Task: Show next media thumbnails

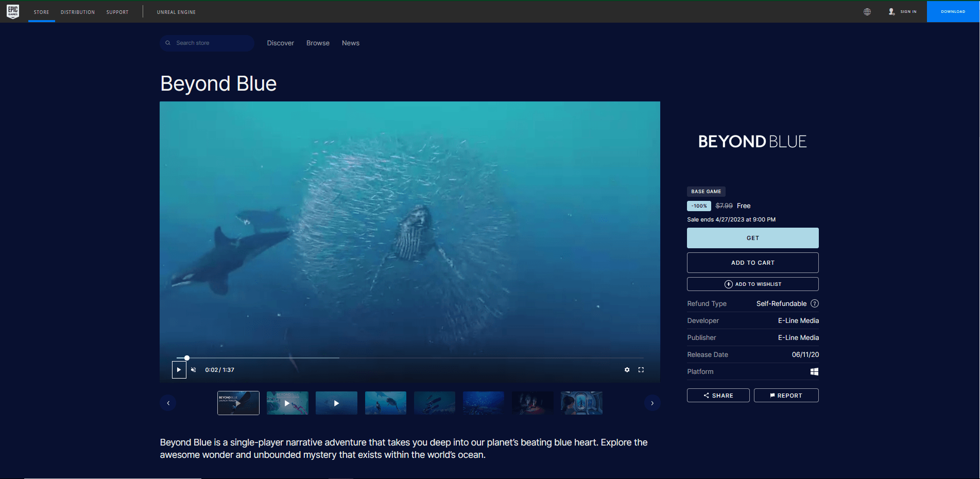Action: 652,403
